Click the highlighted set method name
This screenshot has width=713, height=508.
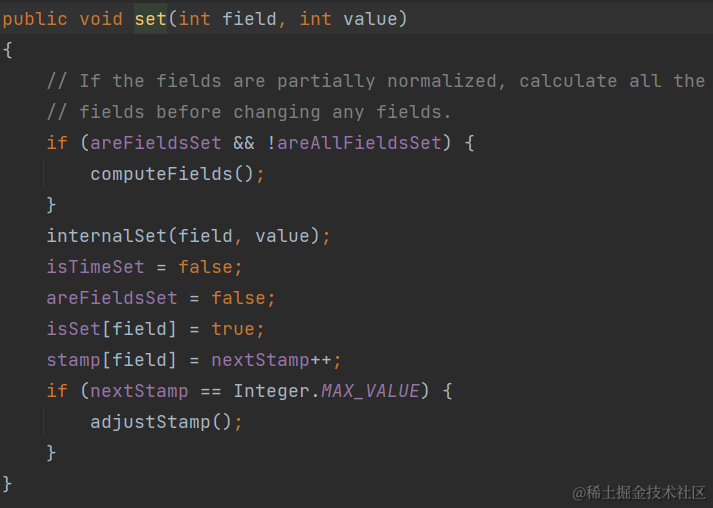pos(150,19)
